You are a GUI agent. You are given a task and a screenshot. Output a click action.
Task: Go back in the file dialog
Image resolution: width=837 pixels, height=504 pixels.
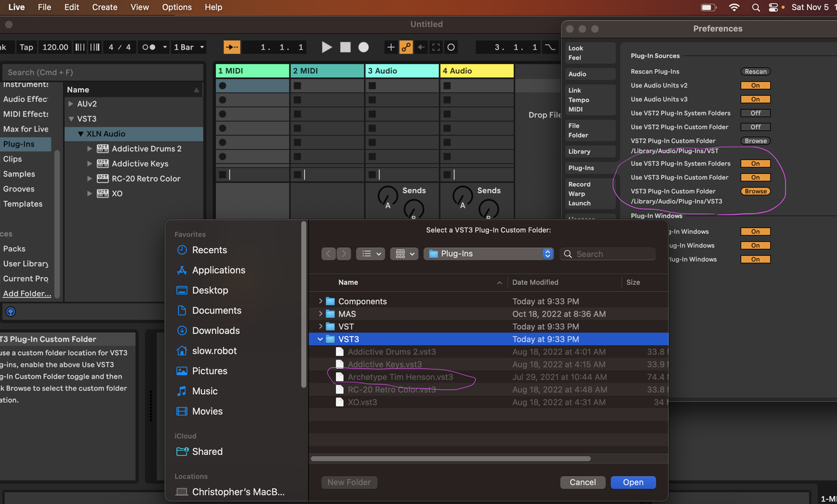tap(329, 254)
